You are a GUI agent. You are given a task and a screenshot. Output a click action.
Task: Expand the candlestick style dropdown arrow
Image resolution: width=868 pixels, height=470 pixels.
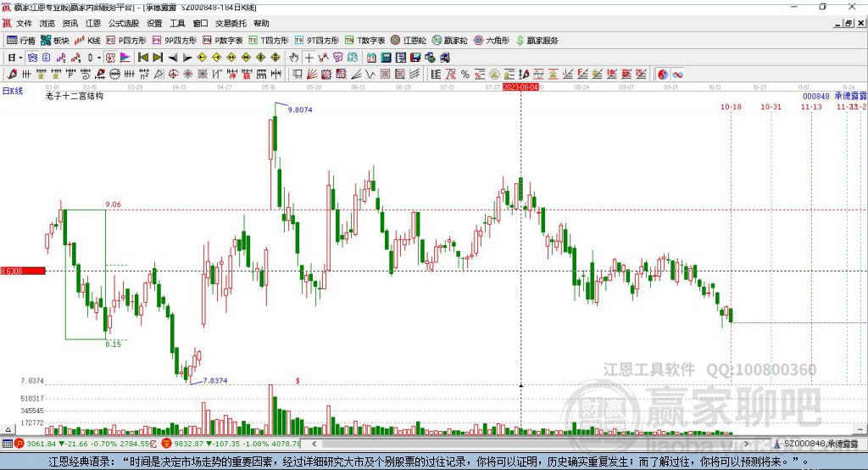(x=99, y=58)
